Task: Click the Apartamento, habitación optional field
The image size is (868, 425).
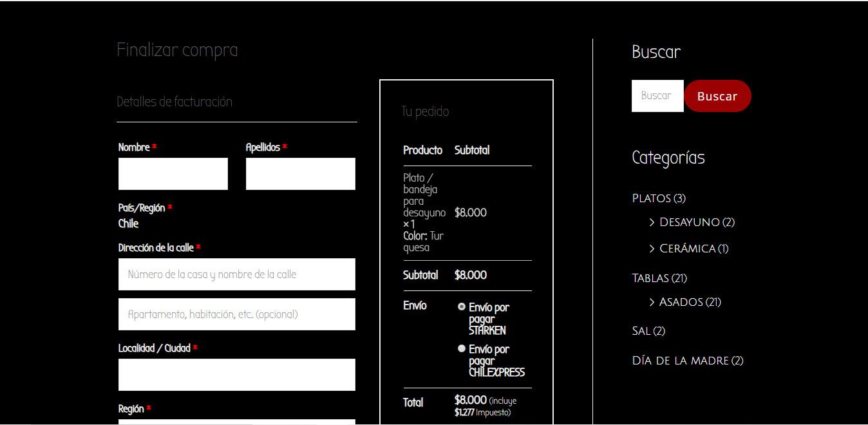Action: [x=236, y=314]
